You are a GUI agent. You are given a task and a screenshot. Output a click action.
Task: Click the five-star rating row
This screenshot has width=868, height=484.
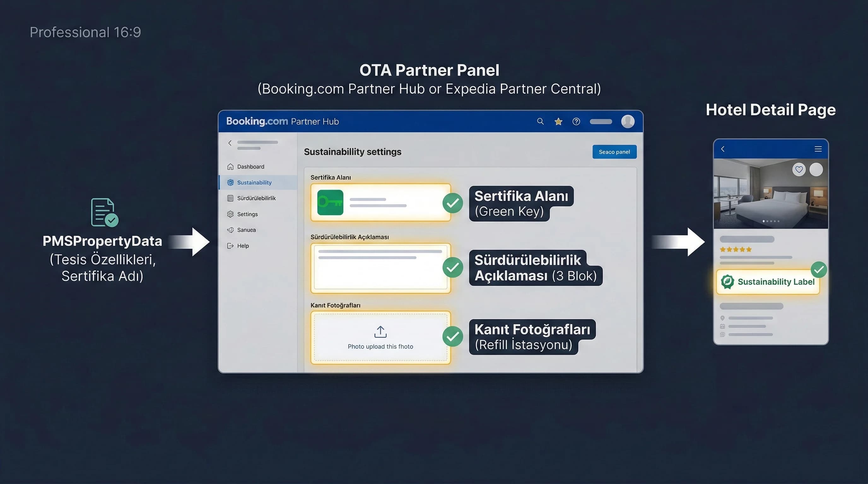(x=736, y=249)
